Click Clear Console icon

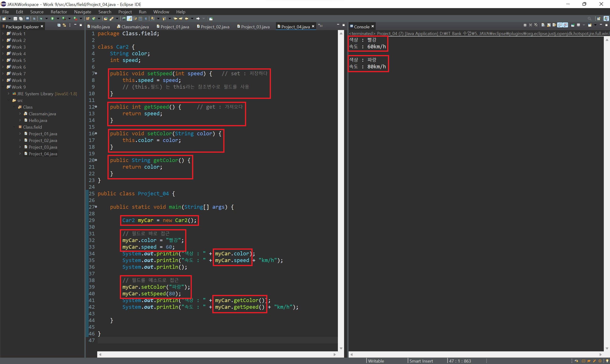(543, 25)
